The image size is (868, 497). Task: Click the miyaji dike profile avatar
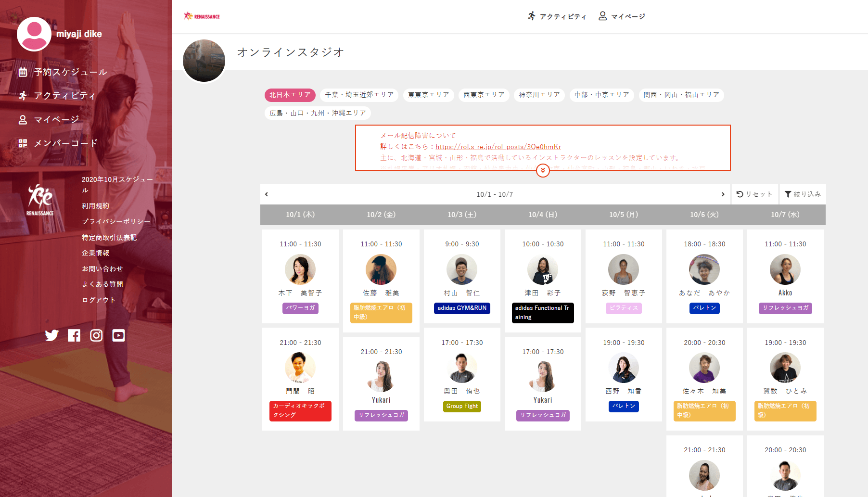pos(34,34)
